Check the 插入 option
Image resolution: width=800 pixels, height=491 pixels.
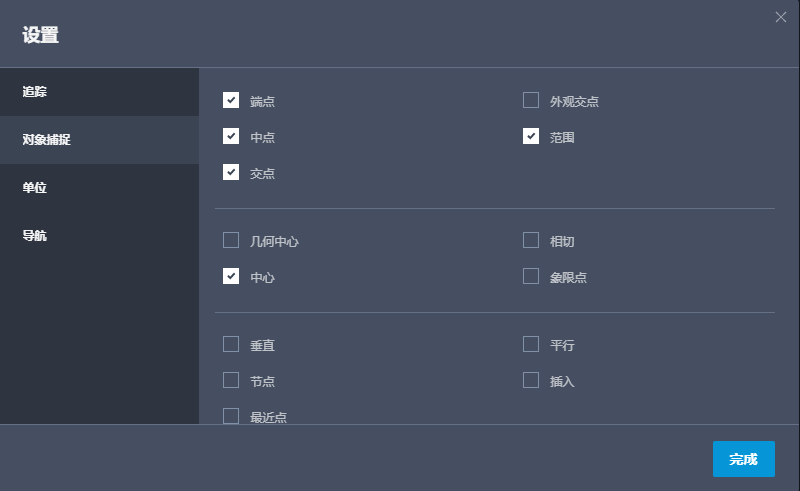pyautogui.click(x=531, y=380)
